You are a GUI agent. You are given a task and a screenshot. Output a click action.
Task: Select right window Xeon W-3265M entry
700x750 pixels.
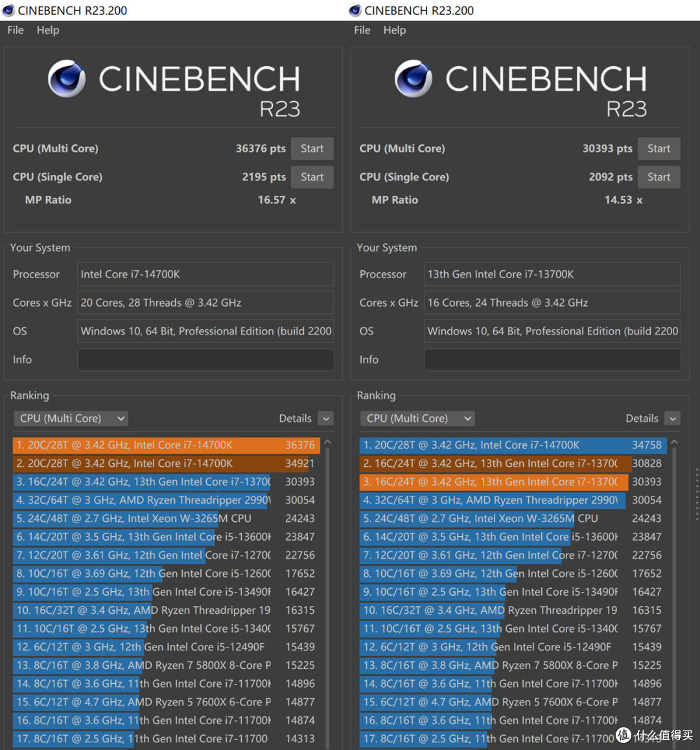pyautogui.click(x=513, y=519)
